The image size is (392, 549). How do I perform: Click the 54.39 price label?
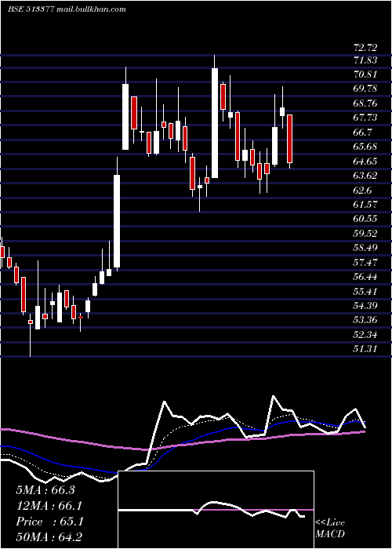(x=365, y=306)
